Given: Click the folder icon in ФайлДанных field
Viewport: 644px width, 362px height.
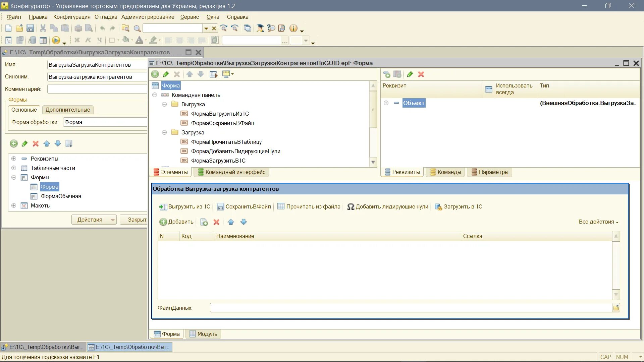Looking at the screenshot, I should click(x=616, y=308).
